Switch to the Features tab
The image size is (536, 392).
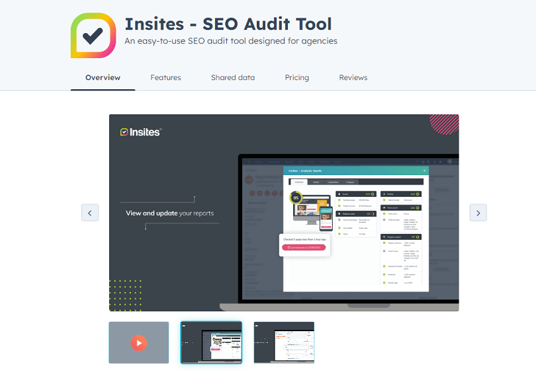point(166,77)
